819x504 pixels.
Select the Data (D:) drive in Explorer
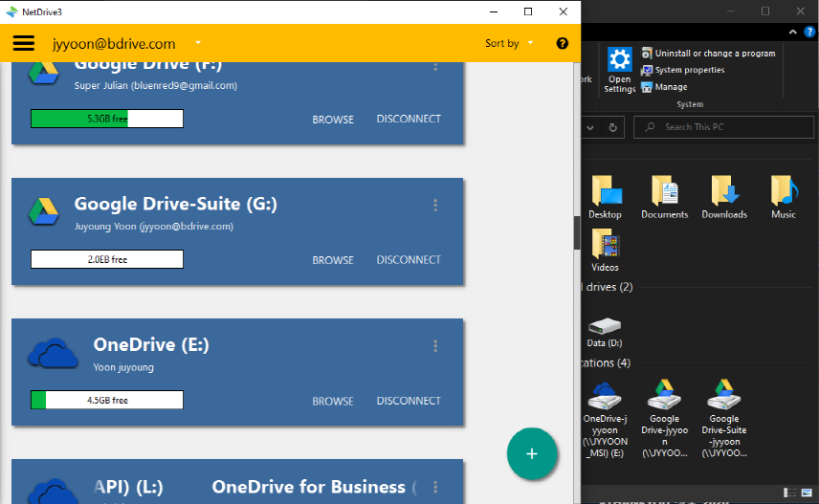605,332
